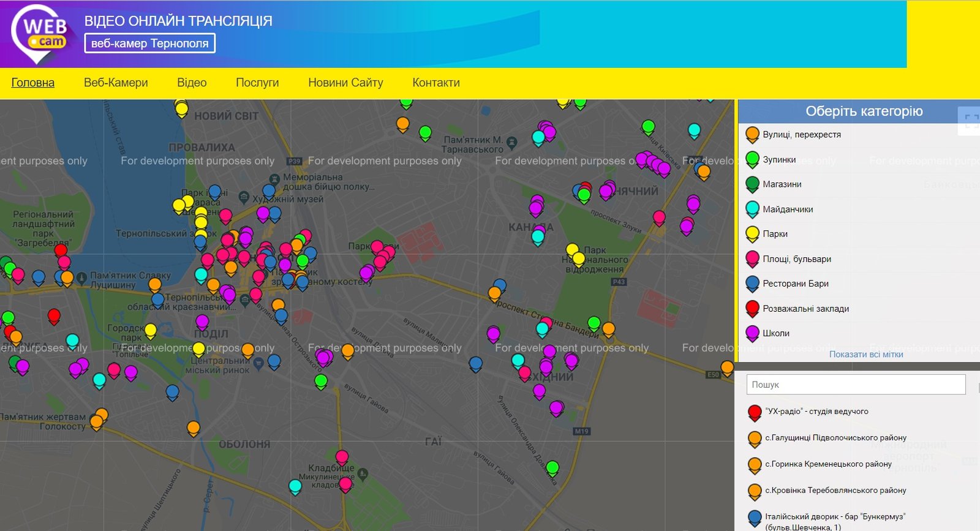Focus the Пошук search field

coord(856,385)
